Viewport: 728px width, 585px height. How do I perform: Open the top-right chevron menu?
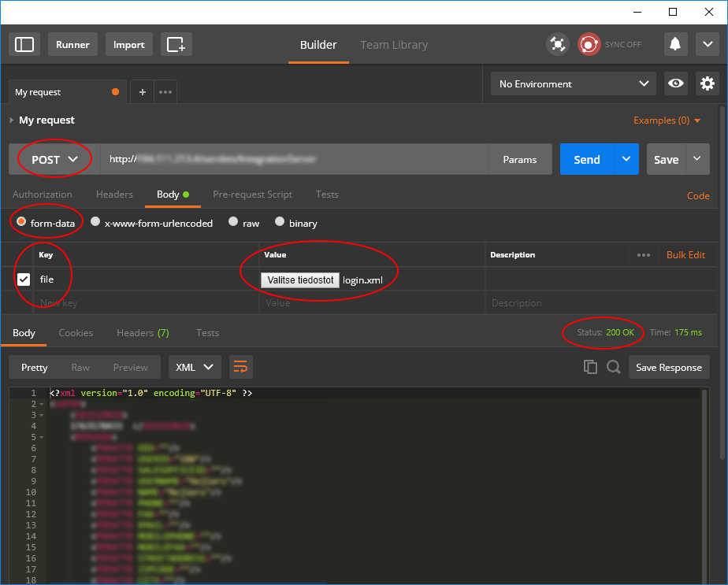(x=707, y=45)
